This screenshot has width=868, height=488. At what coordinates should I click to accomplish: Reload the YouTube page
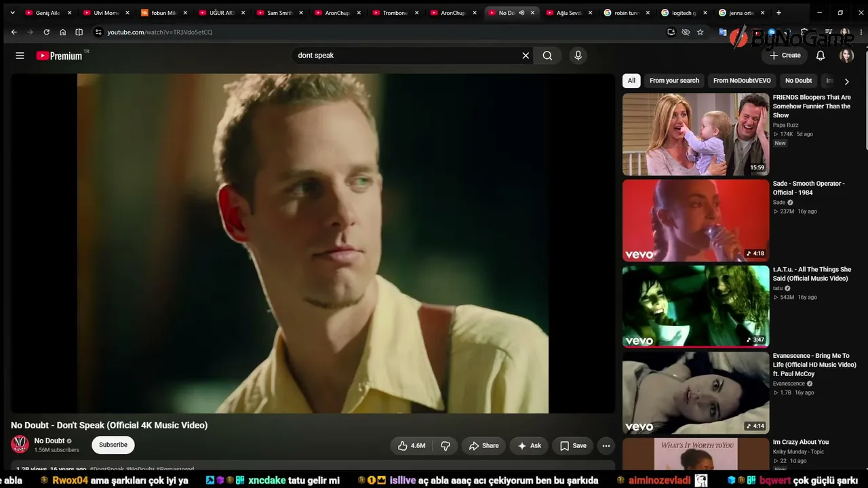[46, 32]
